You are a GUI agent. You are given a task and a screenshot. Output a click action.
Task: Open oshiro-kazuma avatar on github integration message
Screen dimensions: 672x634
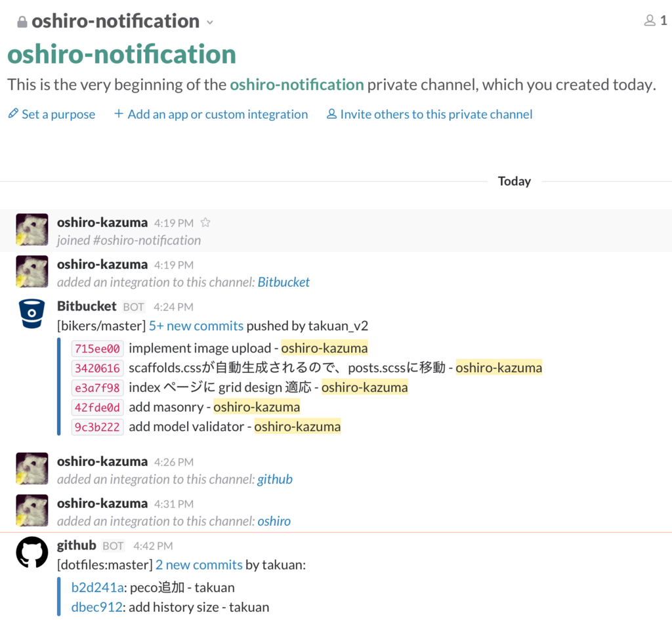32,468
